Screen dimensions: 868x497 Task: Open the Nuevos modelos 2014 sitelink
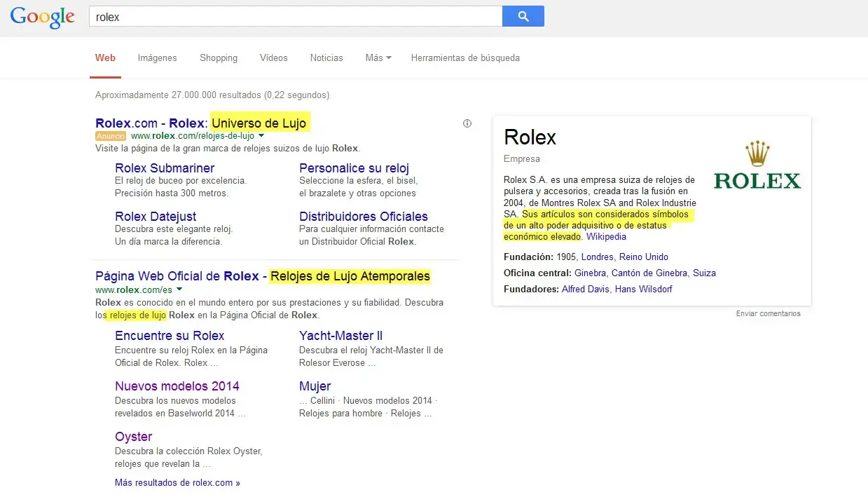177,386
